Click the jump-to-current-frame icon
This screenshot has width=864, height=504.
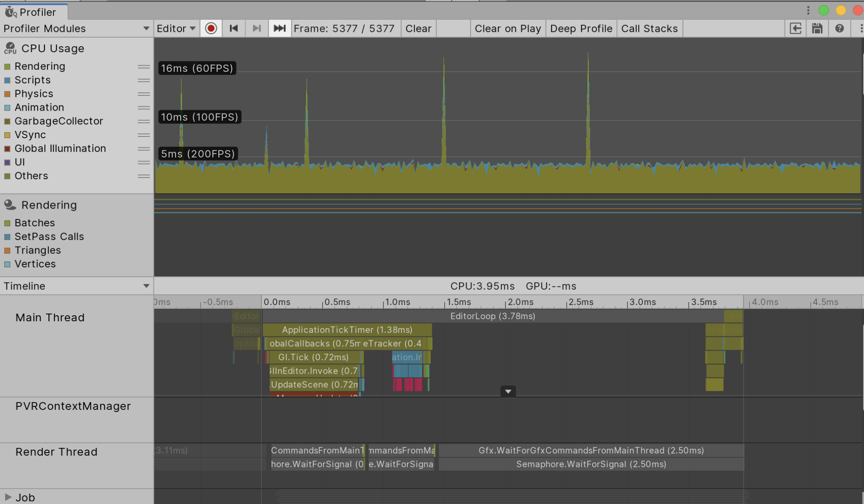[x=280, y=28]
